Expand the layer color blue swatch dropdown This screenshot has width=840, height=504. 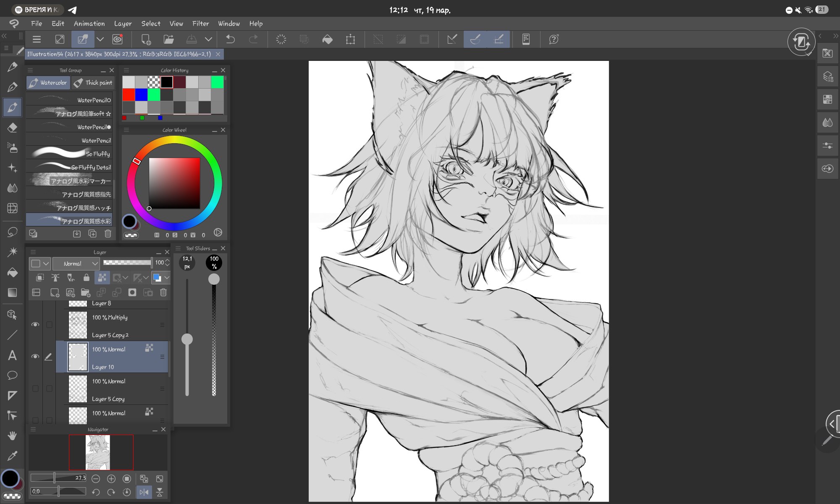click(167, 278)
